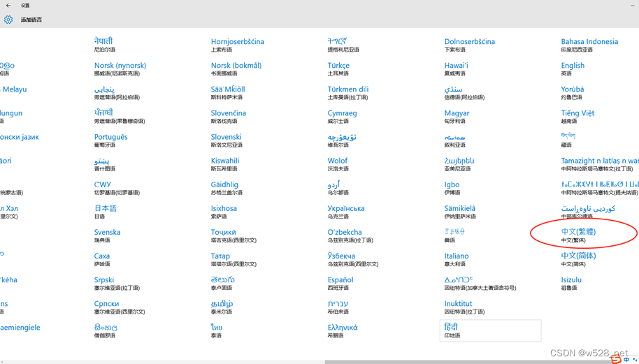Select Bahasa Indonesia
Viewport: 639px width, 364px height.
click(589, 45)
